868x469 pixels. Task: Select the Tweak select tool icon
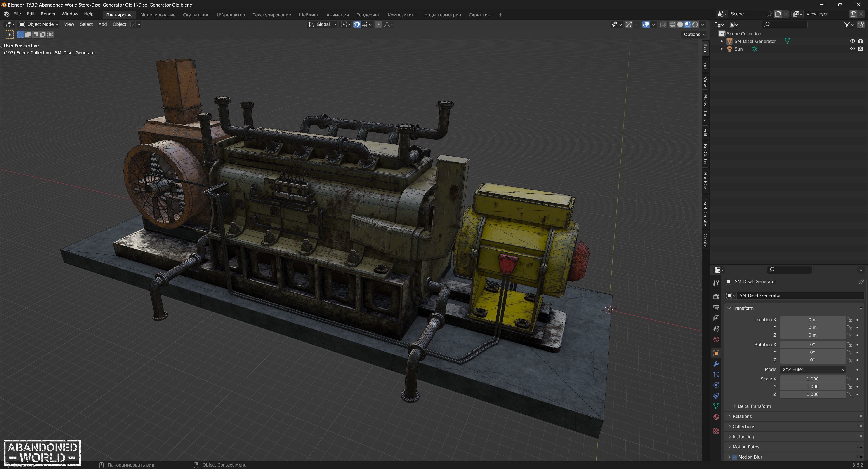click(9, 34)
